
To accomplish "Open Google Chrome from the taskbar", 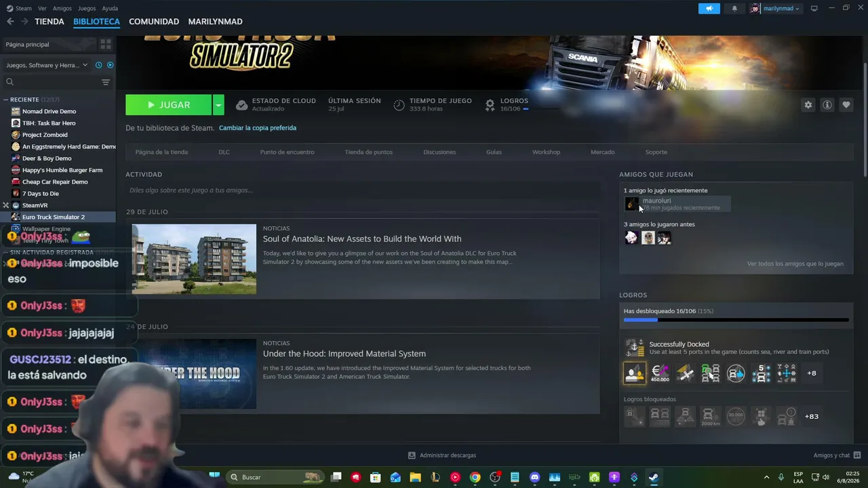I will (x=475, y=477).
